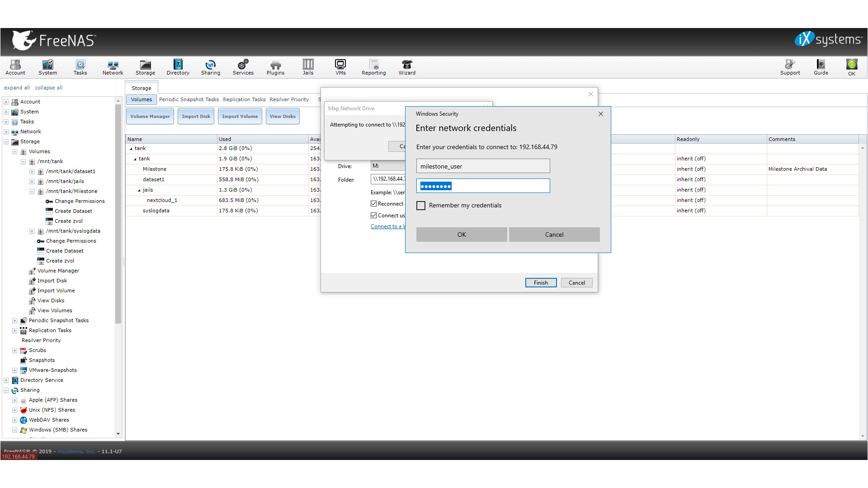Expand the Periodic Snapshot Tasks node

click(14, 321)
